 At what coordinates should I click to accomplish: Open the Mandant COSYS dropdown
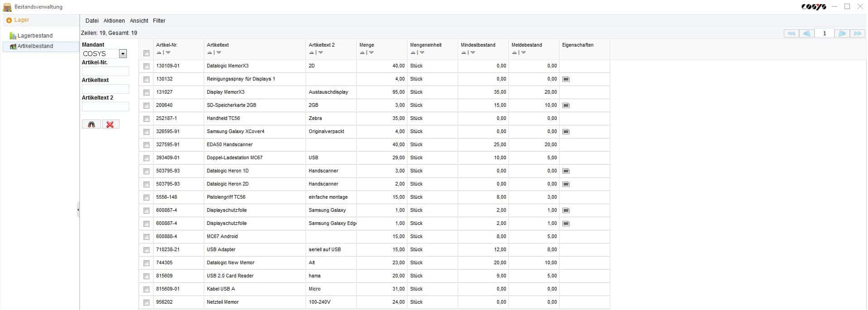(123, 54)
